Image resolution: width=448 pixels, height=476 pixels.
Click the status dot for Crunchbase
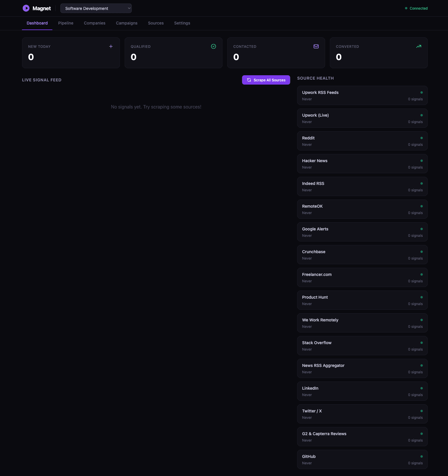[x=421, y=252]
